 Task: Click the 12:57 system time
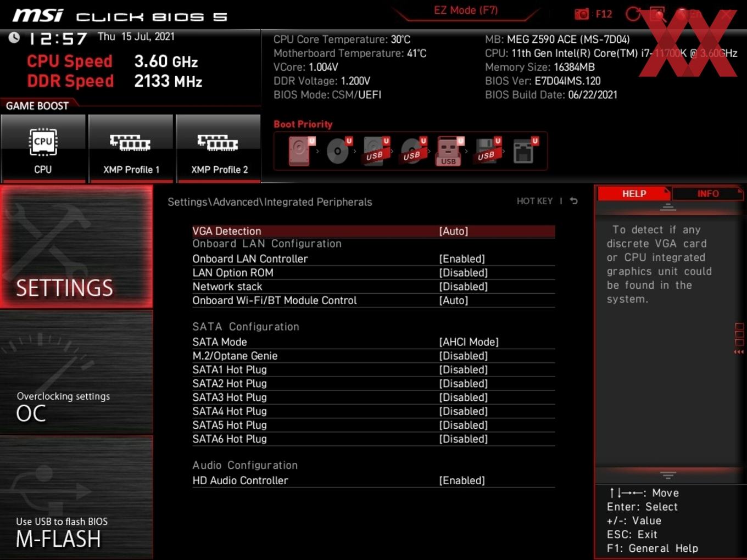tap(58, 38)
